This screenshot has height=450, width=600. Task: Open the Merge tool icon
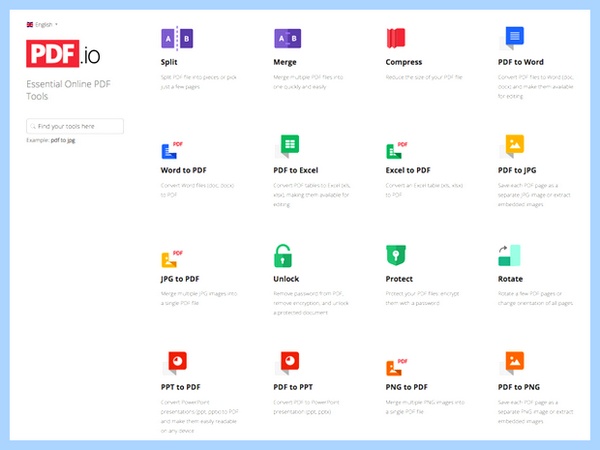click(288, 38)
